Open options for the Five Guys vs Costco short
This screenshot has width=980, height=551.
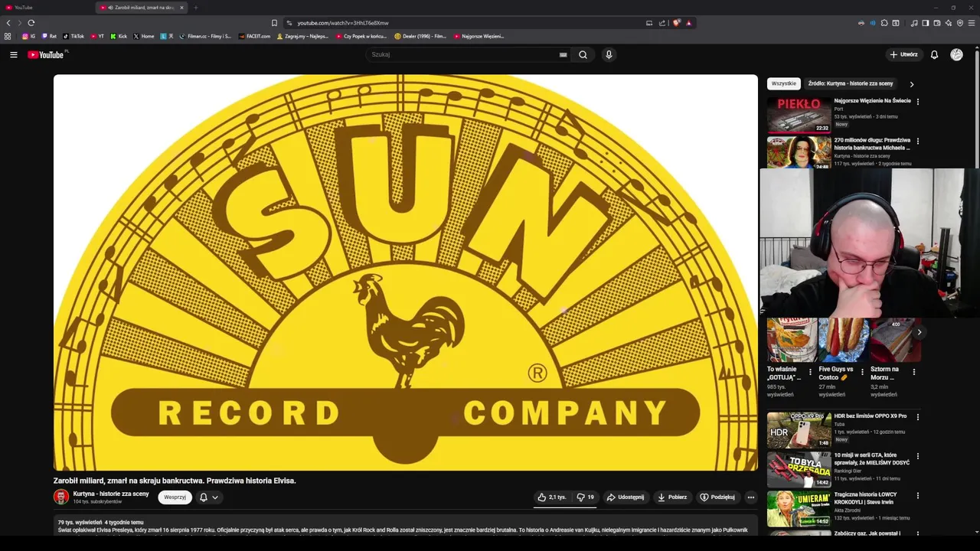click(x=862, y=372)
